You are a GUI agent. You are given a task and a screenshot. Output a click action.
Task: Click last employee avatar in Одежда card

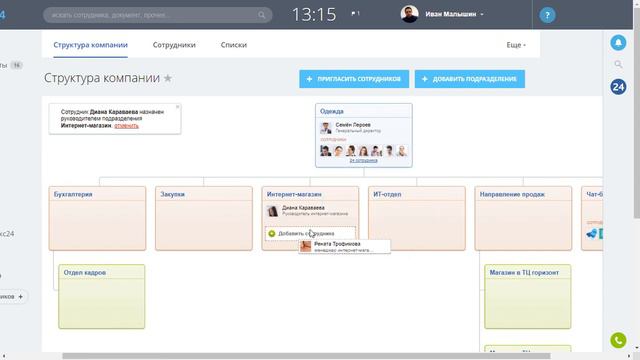[402, 151]
